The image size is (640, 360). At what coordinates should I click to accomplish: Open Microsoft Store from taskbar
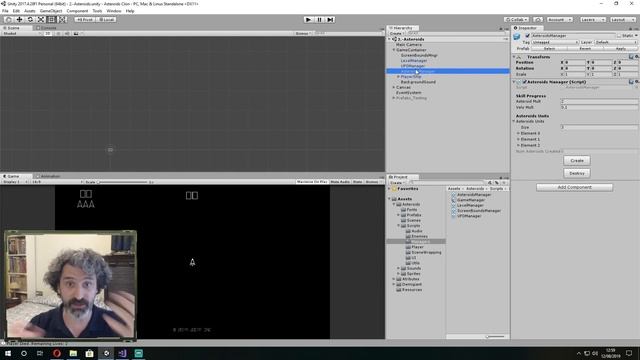tap(89, 353)
